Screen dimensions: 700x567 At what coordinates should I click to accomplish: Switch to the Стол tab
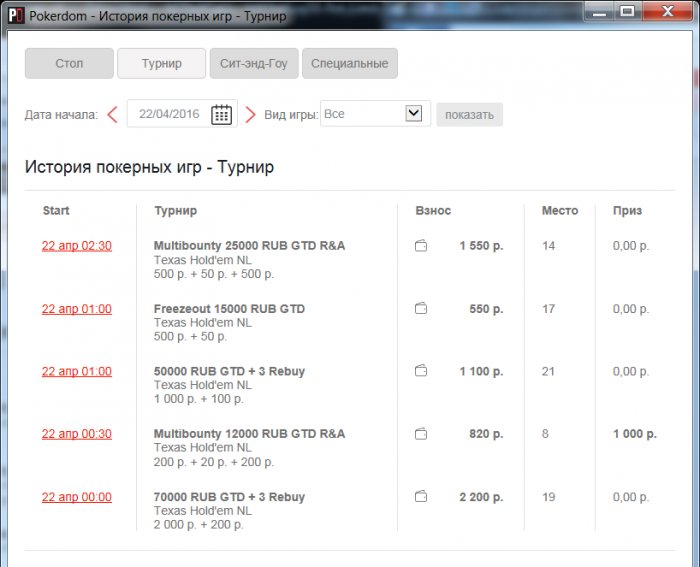click(69, 63)
